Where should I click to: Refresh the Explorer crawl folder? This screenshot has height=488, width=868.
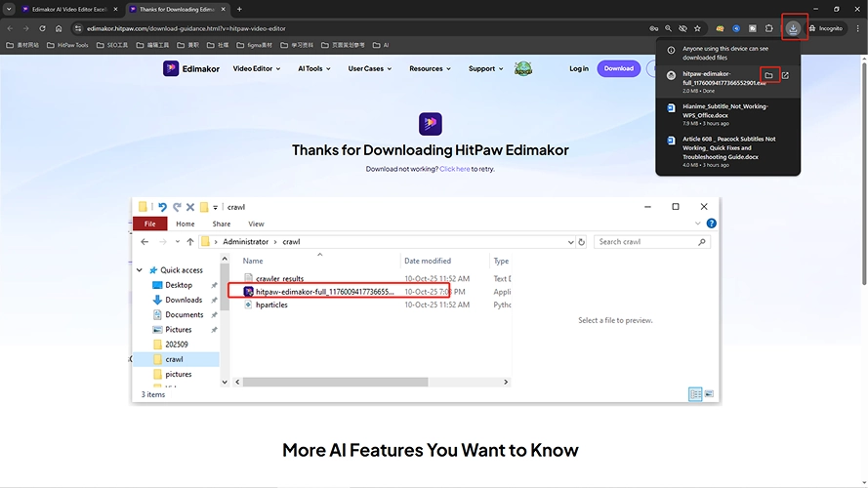581,242
